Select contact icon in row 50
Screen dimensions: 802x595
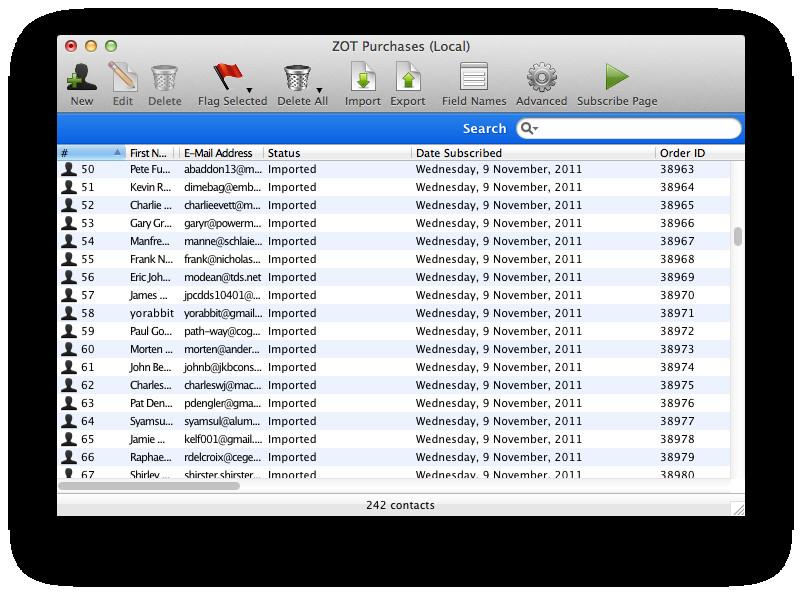point(69,169)
